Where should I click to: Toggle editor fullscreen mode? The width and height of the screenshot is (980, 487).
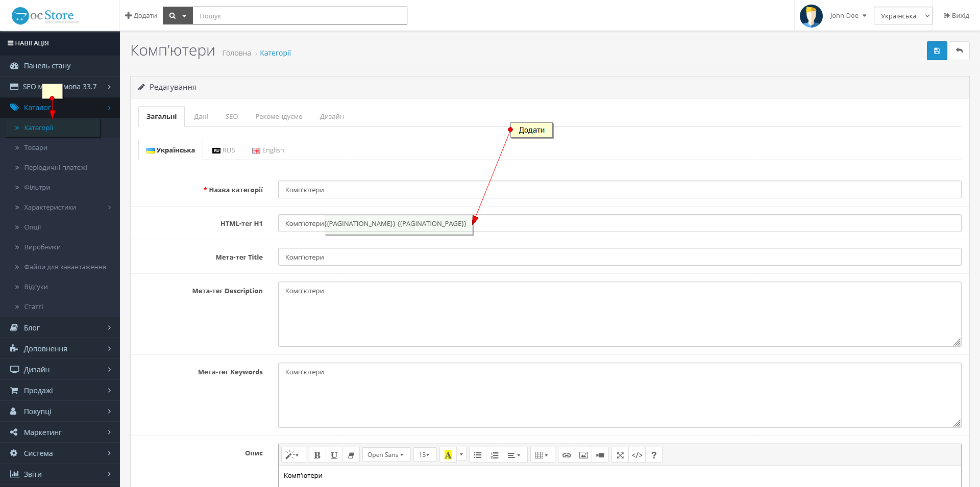tap(620, 455)
